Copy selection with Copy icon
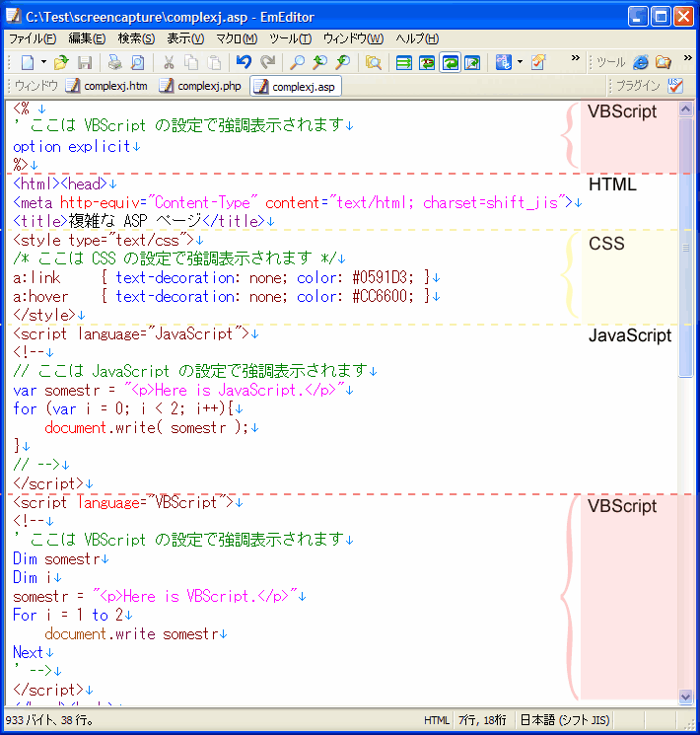The image size is (700, 735). pos(191,62)
